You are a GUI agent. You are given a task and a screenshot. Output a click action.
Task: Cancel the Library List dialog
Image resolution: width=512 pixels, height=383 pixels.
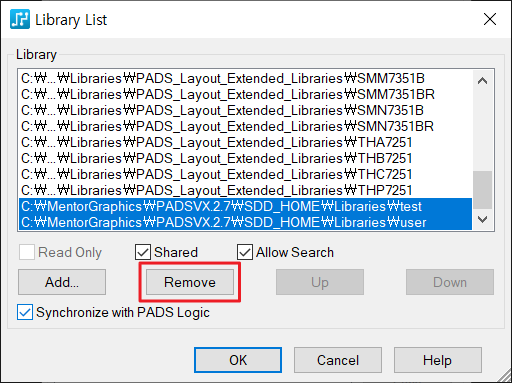pyautogui.click(x=338, y=360)
